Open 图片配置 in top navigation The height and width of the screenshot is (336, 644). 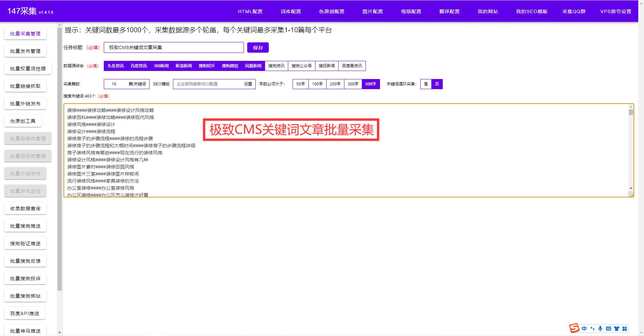(x=373, y=11)
